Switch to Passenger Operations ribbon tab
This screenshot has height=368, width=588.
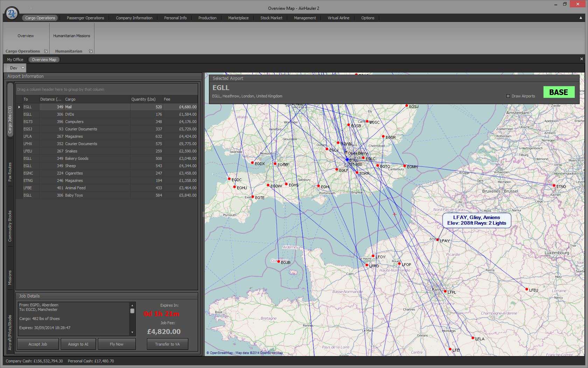tap(85, 18)
